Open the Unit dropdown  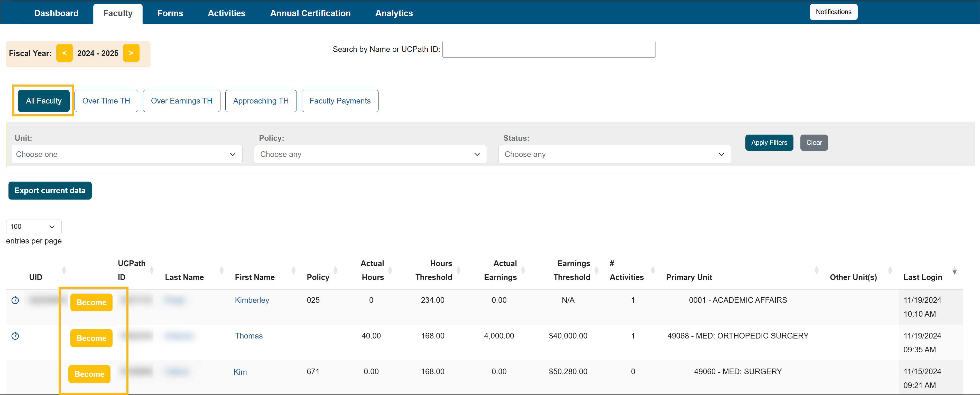(127, 154)
